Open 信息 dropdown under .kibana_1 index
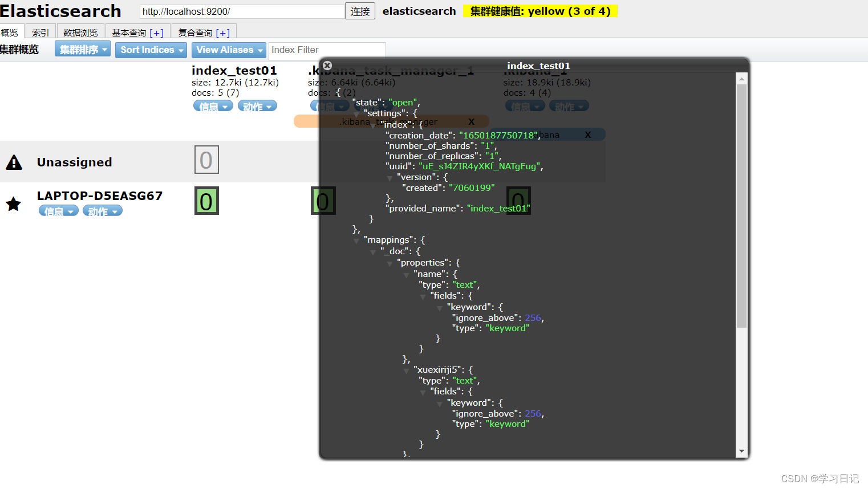This screenshot has width=868, height=489. pos(525,106)
